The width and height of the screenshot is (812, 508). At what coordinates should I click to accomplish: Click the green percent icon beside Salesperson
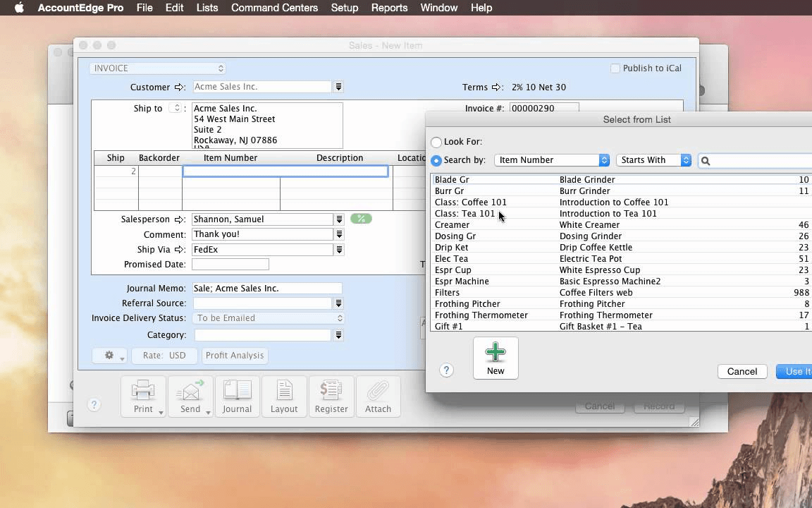pyautogui.click(x=361, y=219)
